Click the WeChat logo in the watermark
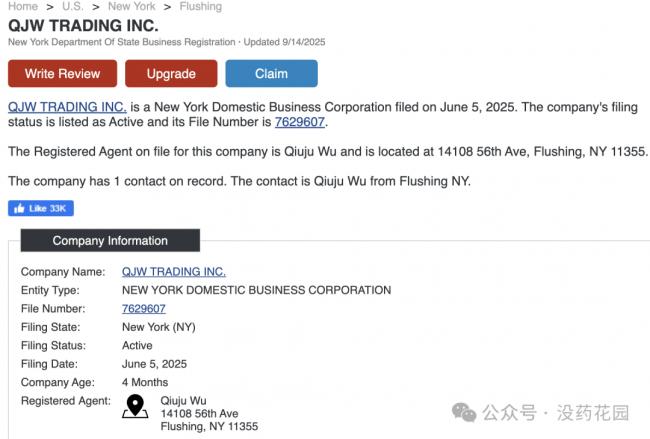The image size is (650, 439). (464, 412)
